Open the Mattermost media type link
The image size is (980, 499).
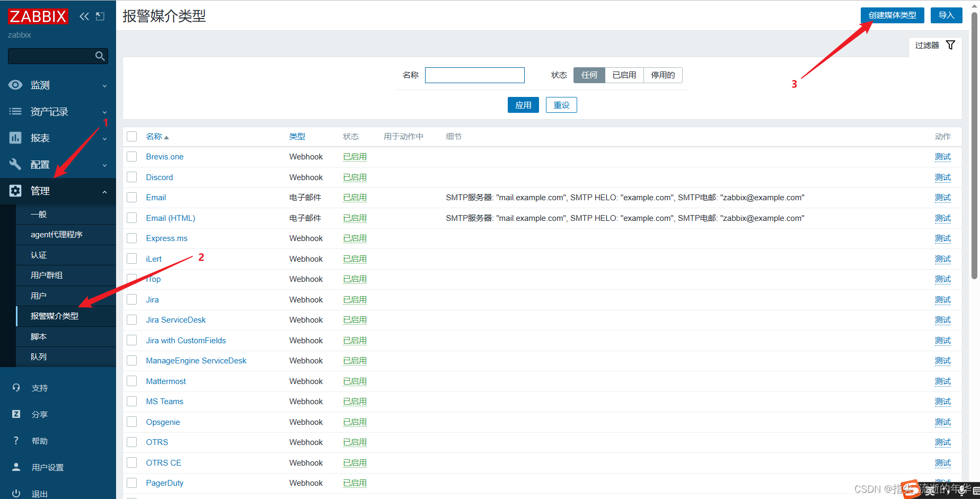pos(166,381)
